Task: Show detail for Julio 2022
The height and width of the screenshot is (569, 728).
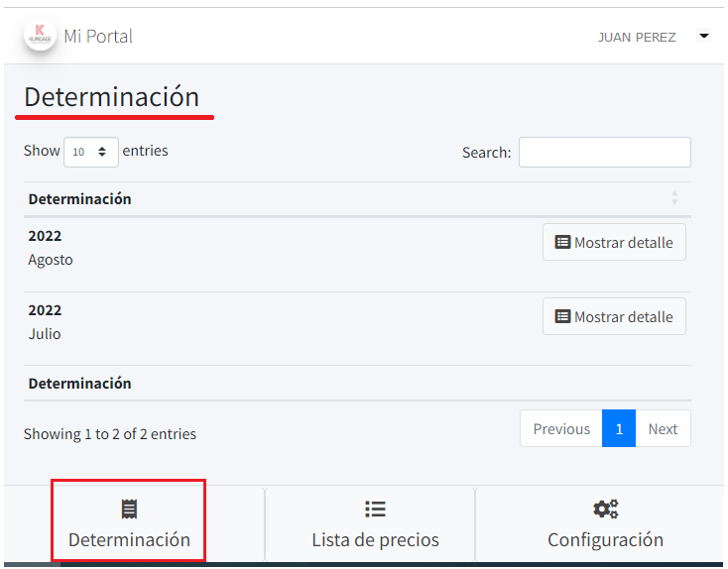Action: [614, 317]
